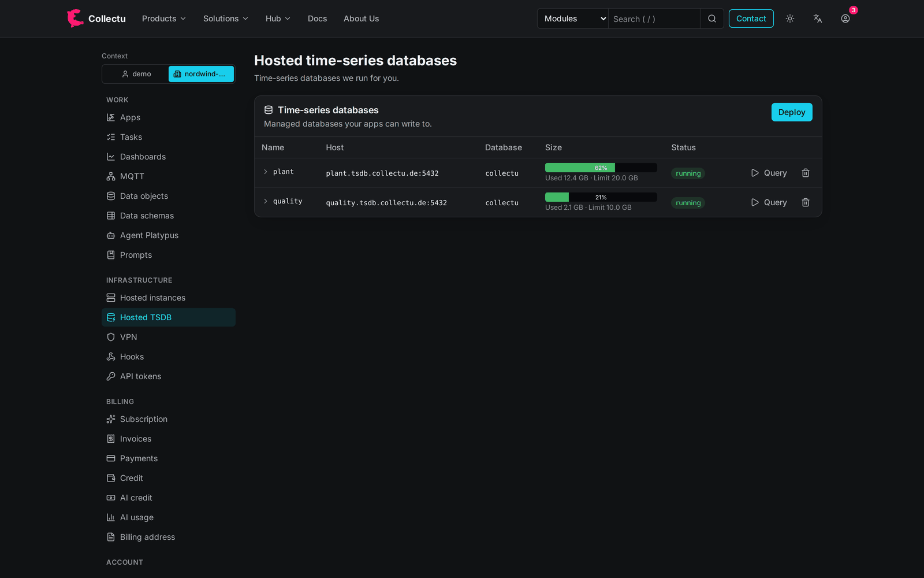Click the Agent Platypus robot icon
The height and width of the screenshot is (578, 924).
point(111,235)
